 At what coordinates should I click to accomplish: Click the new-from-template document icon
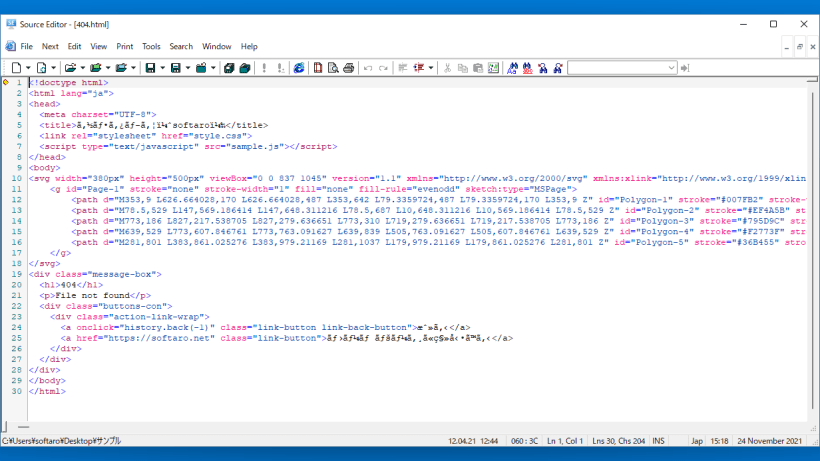click(x=41, y=68)
